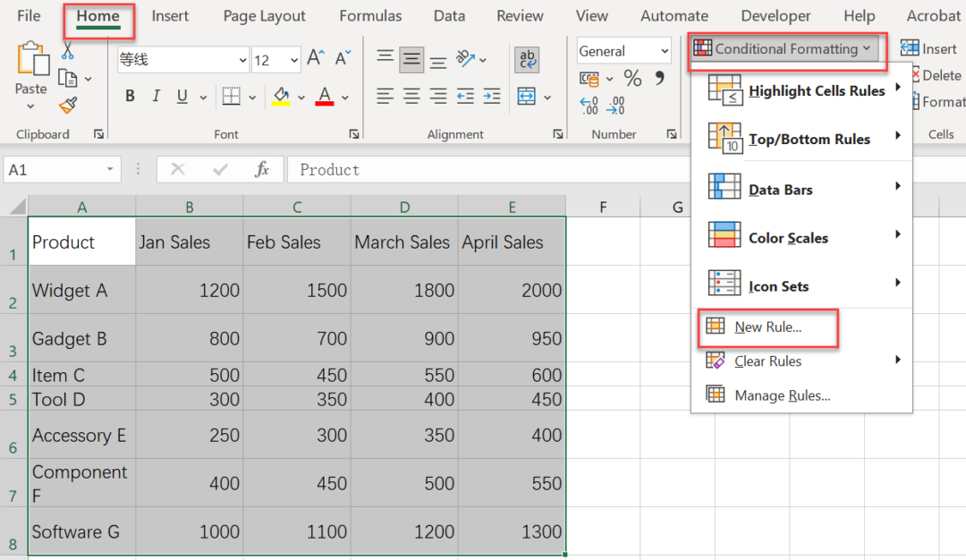Click the Cut (scissors) icon
The width and height of the screenshot is (966, 560).
tap(68, 51)
